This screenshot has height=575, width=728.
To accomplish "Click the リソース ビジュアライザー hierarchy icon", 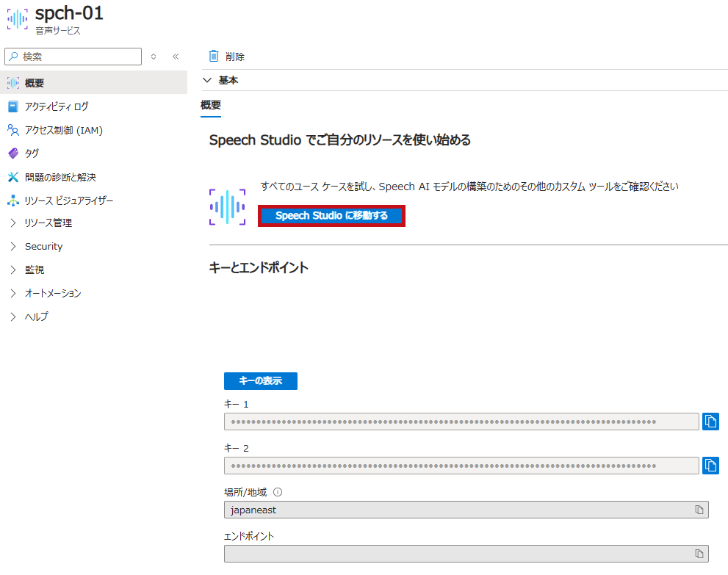I will (13, 200).
